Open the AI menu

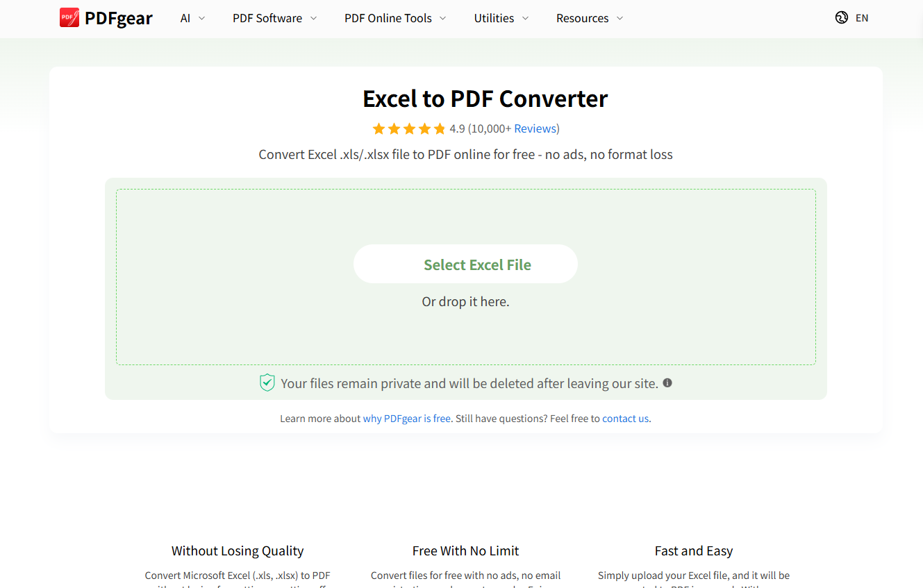(185, 18)
